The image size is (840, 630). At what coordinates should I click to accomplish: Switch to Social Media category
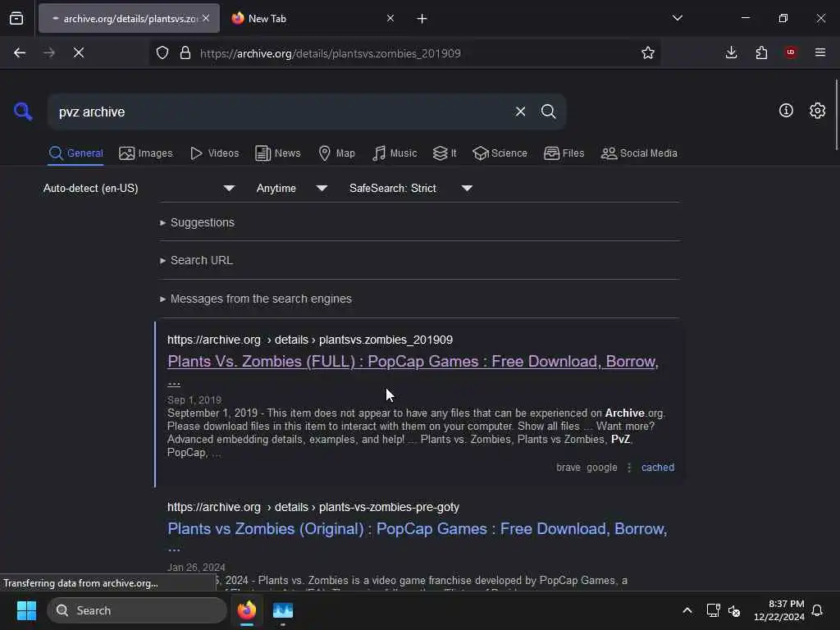(x=639, y=153)
